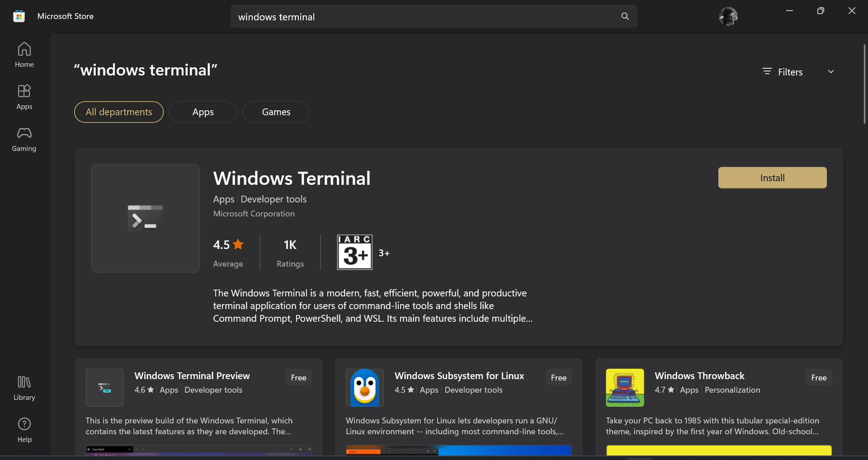This screenshot has width=868, height=460.
Task: Open the Windows Throwback app title
Action: [x=699, y=376]
